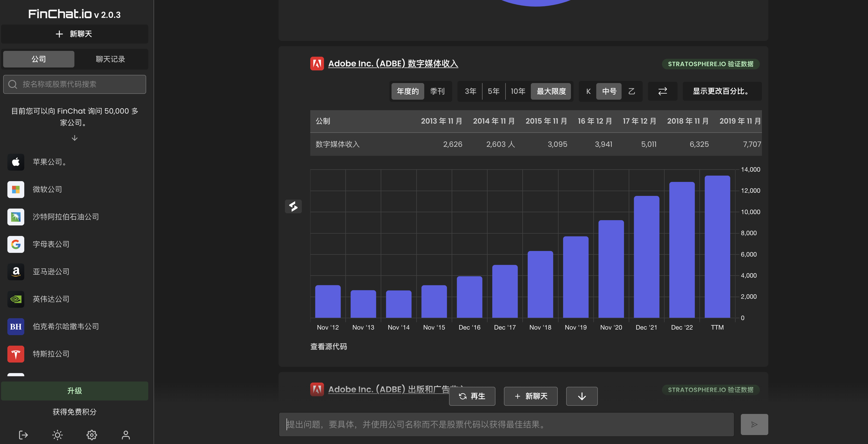Viewport: 868px width, 444px height.
Task: Click the Stratosphere lightning logo beside chart
Action: (x=293, y=206)
